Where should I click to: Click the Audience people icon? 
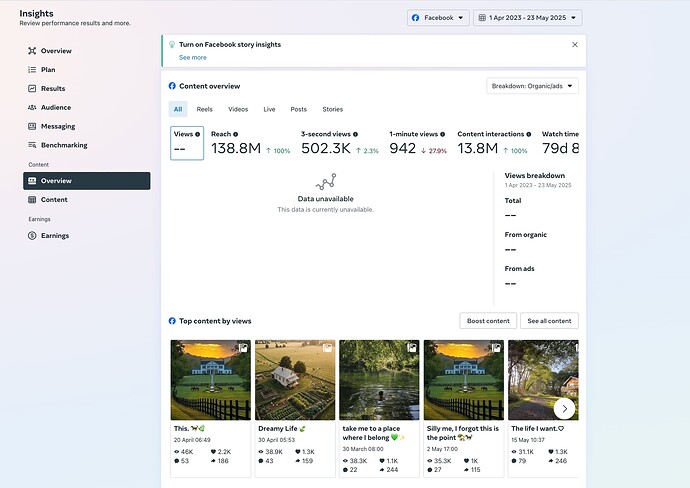[32, 107]
